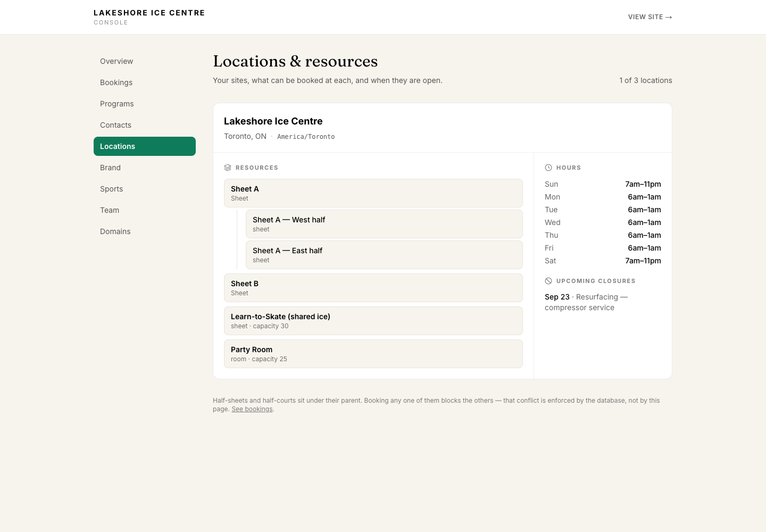
Task: Open Sports in the sidebar
Action: (x=145, y=189)
